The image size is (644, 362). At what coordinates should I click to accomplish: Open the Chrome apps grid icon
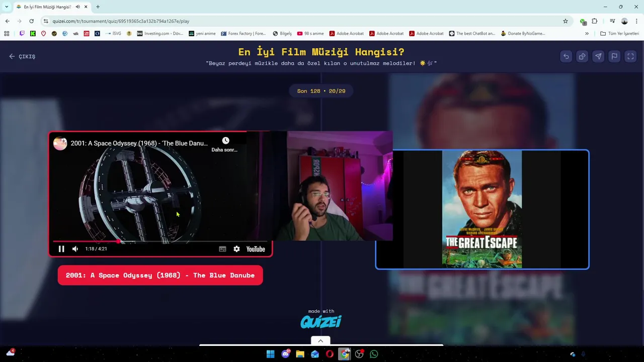click(7, 34)
